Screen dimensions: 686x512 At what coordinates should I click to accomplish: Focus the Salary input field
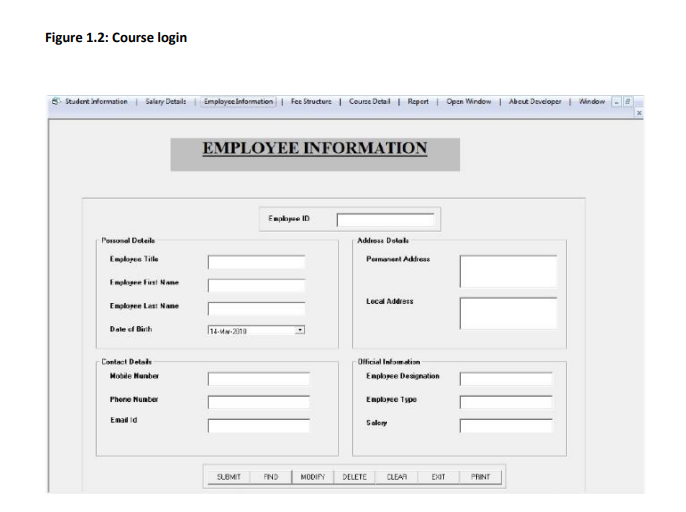(506, 425)
